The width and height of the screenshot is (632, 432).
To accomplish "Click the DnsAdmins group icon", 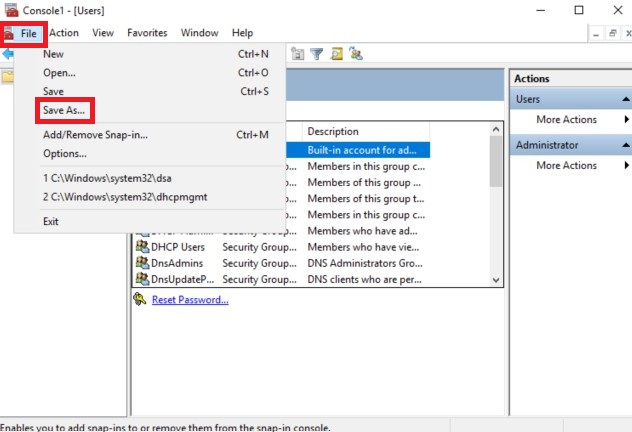I will (142, 262).
